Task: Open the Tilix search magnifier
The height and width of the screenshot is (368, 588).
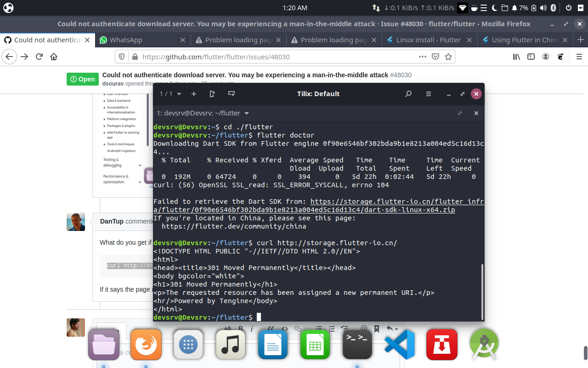Action: (x=408, y=94)
